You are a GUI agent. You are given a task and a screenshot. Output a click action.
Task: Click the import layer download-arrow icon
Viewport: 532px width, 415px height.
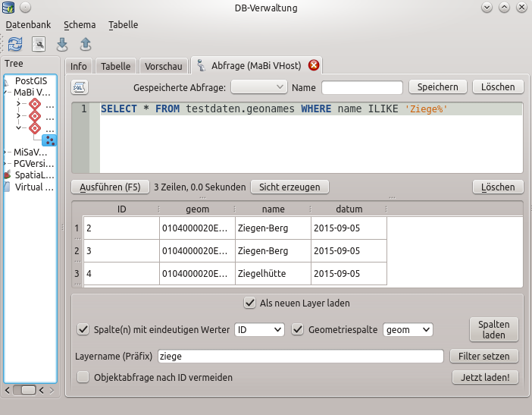pos(63,44)
